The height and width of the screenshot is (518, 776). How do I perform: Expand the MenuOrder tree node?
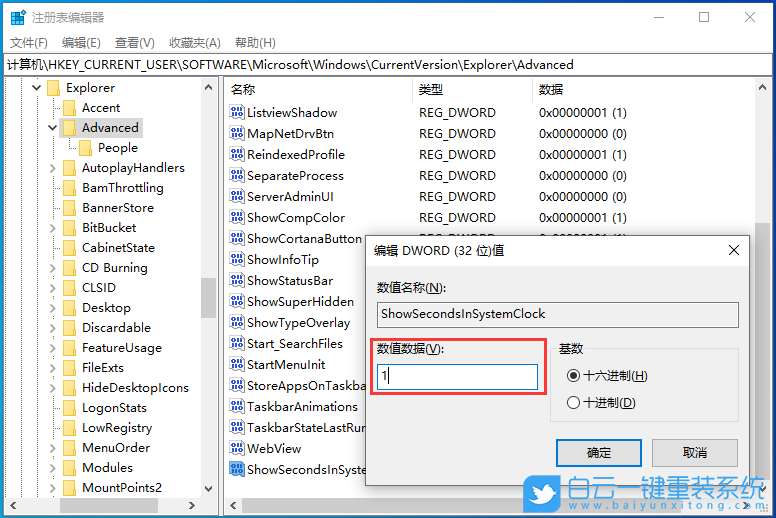[52, 448]
